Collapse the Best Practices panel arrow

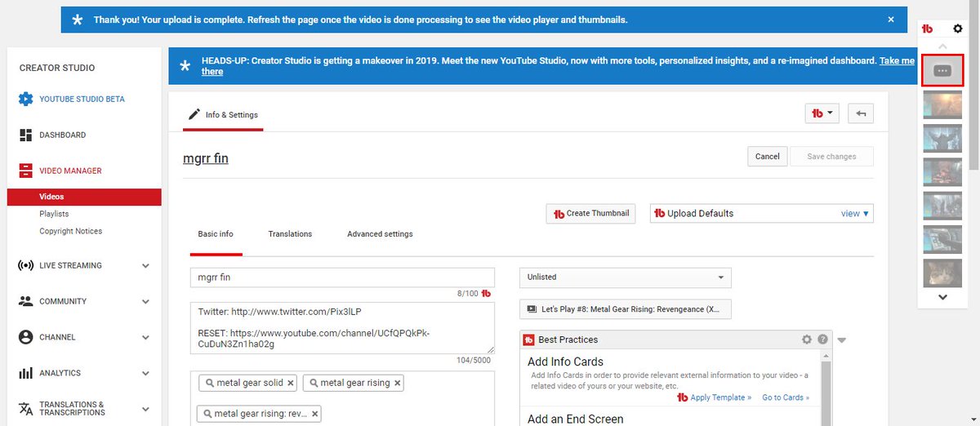(842, 340)
